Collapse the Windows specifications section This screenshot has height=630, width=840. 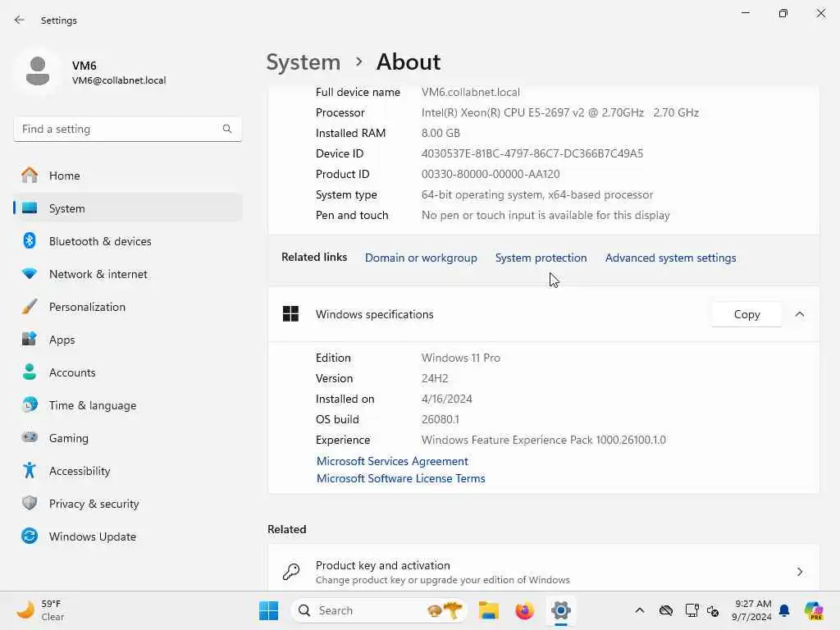[799, 314]
